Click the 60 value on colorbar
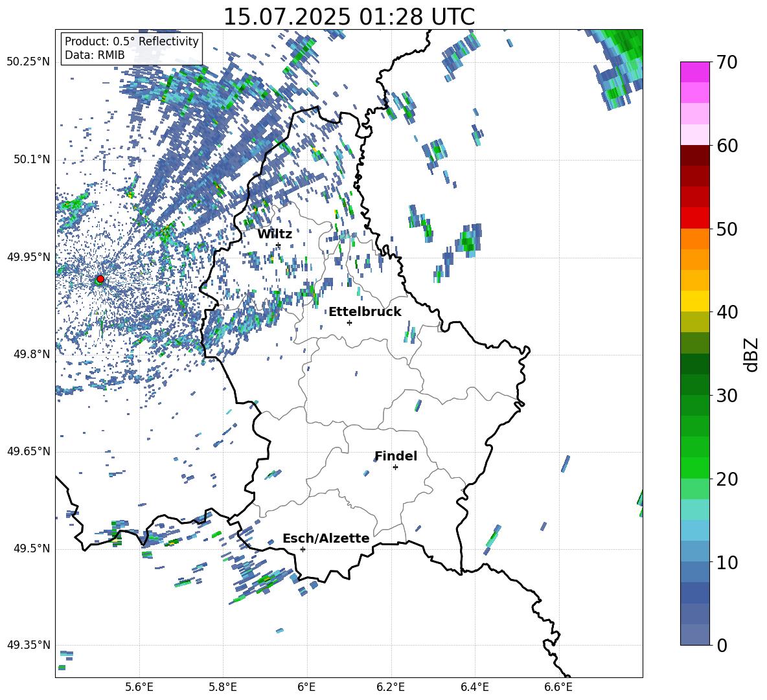Viewport: 767px width, 700px height. 727,146
